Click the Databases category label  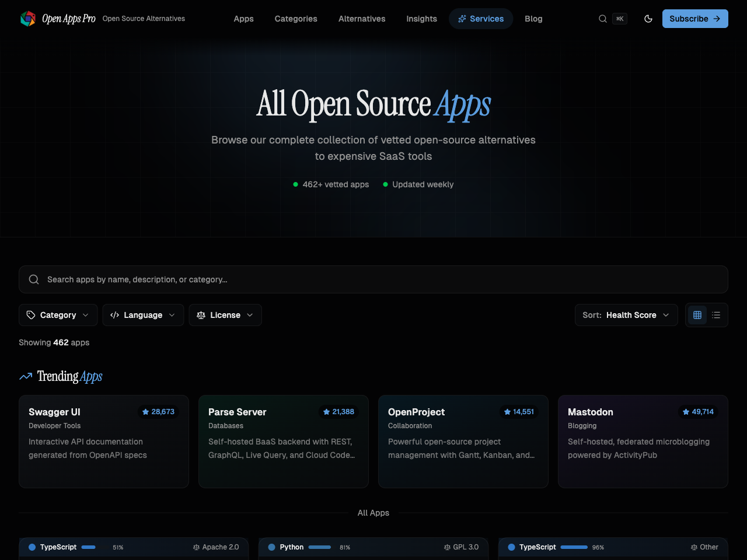coord(226,426)
